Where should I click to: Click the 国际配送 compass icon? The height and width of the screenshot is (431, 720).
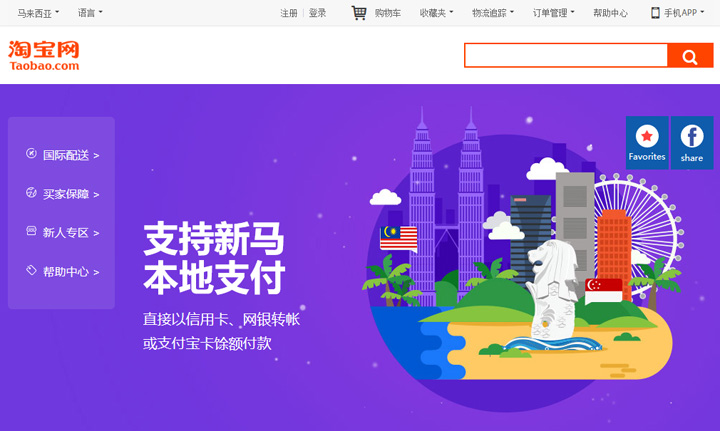[x=31, y=153]
